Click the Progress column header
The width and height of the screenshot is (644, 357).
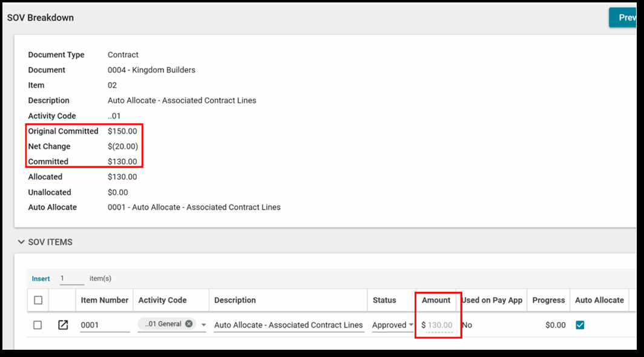click(548, 300)
